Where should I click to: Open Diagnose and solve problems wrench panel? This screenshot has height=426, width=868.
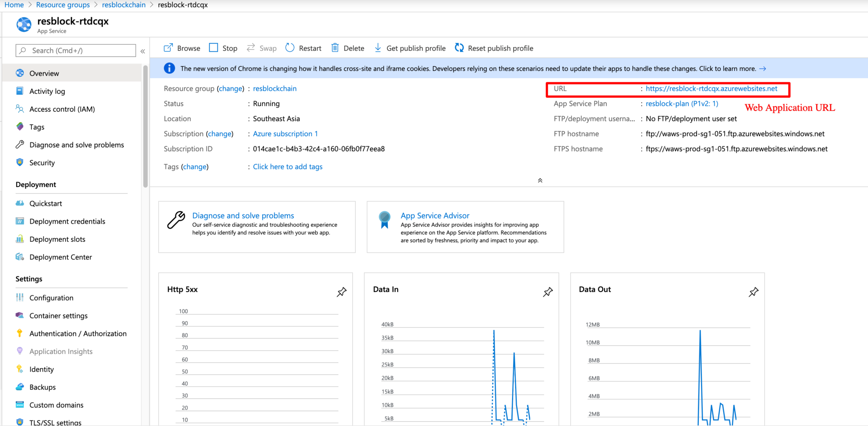(x=243, y=216)
